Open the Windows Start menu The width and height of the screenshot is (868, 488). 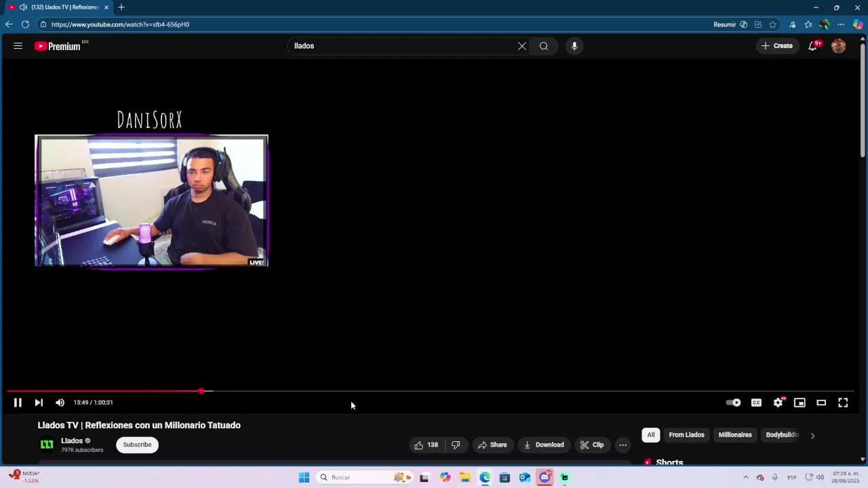304,477
